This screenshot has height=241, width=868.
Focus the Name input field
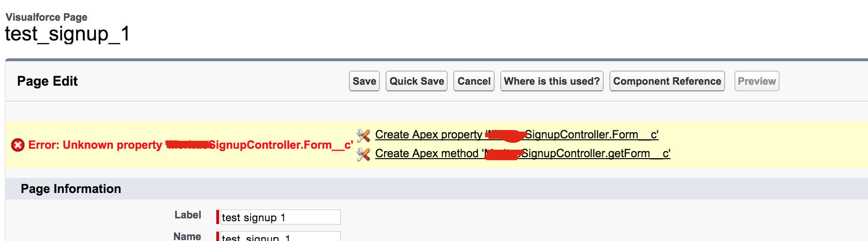point(280,236)
